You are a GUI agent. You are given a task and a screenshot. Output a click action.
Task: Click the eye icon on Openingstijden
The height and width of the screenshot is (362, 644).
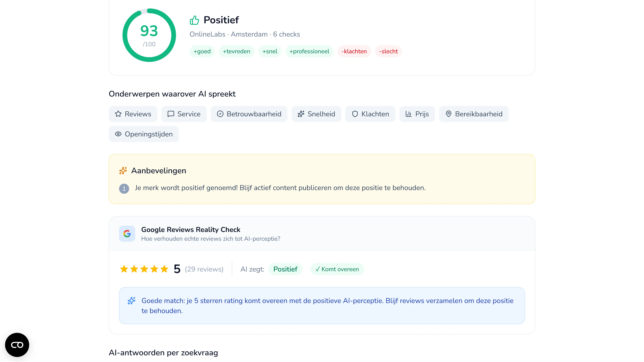click(x=118, y=134)
